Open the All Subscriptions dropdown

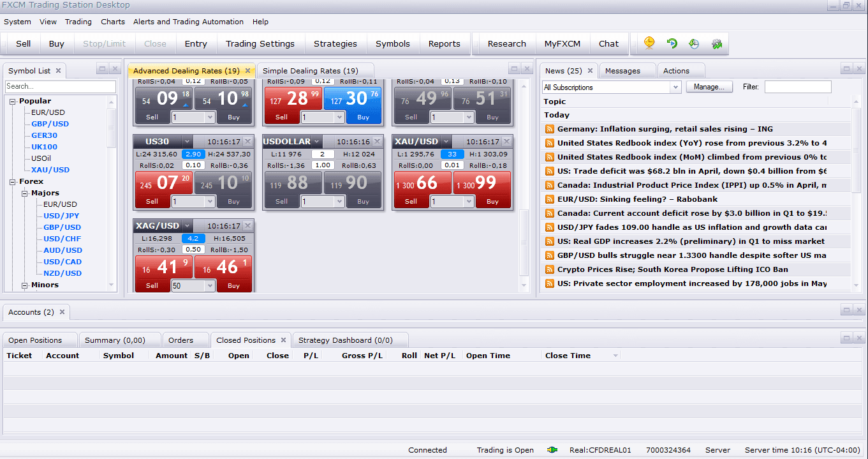pos(676,87)
